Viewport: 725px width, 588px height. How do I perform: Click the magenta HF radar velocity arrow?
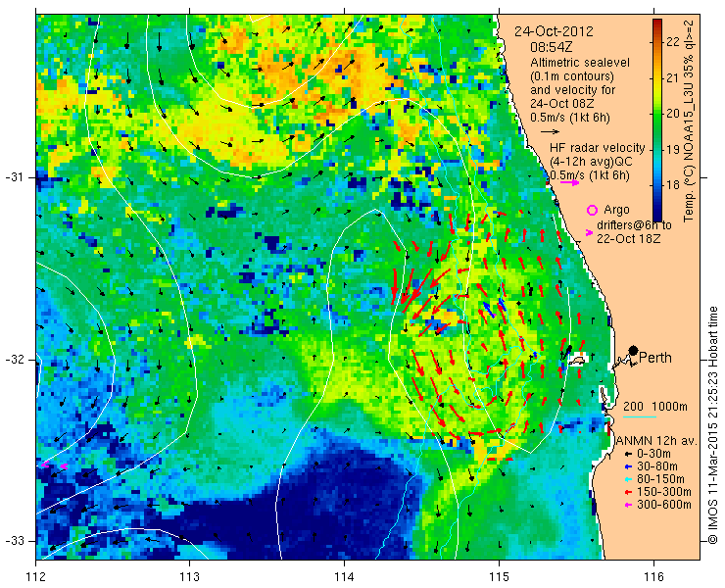(x=569, y=182)
